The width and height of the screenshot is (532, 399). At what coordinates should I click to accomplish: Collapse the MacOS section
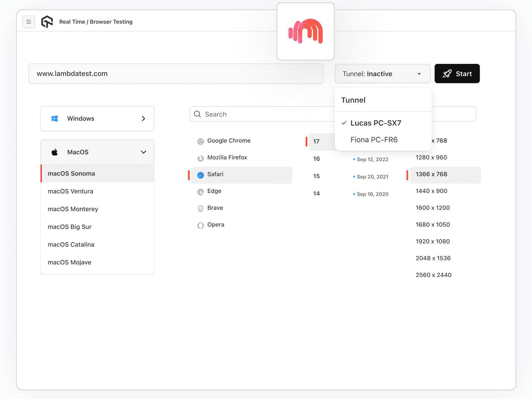[143, 152]
